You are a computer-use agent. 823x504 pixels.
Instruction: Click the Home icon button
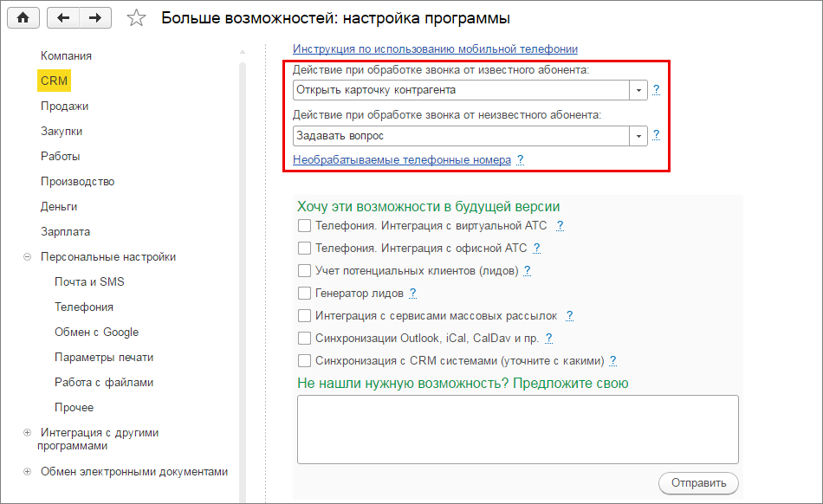tap(23, 17)
